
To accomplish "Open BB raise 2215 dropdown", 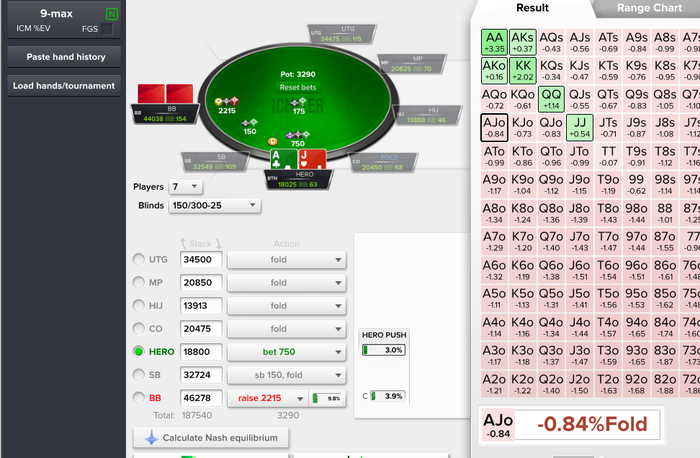I will (267, 398).
